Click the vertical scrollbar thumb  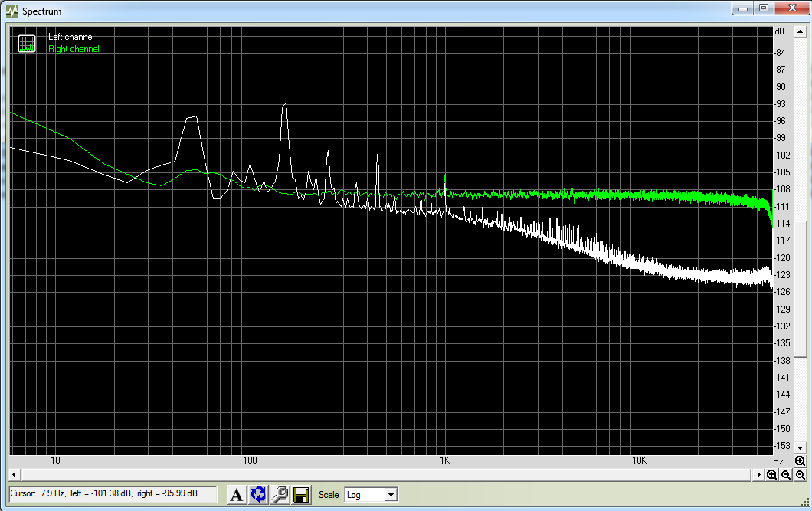pyautogui.click(x=800, y=288)
